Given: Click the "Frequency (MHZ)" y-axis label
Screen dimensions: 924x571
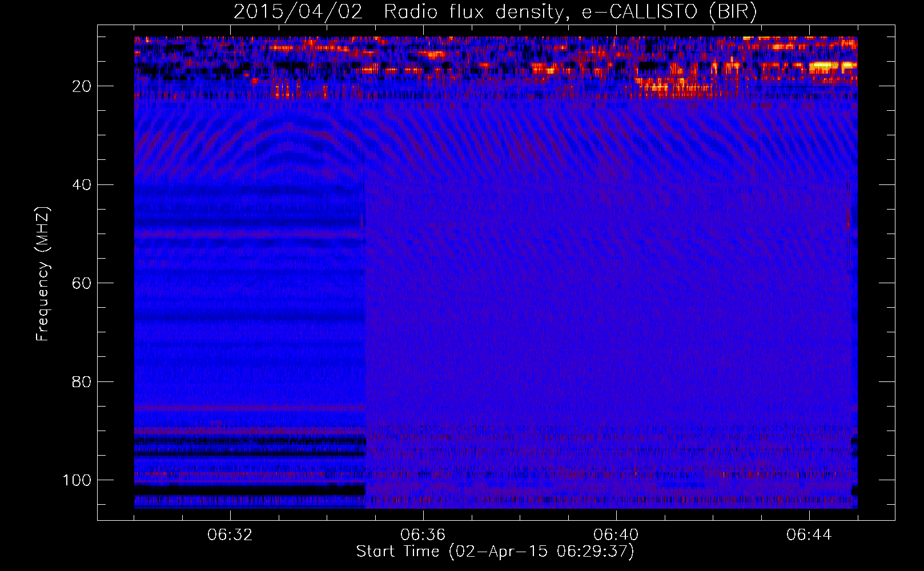Looking at the screenshot, I should [43, 274].
